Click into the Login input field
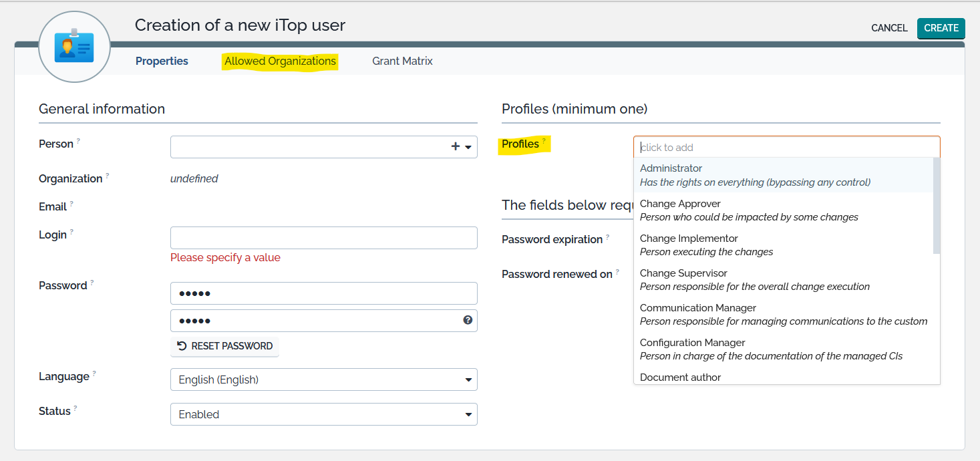 [324, 238]
